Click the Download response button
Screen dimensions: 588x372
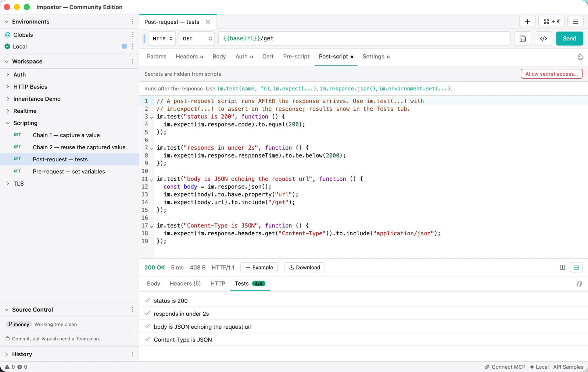click(304, 267)
